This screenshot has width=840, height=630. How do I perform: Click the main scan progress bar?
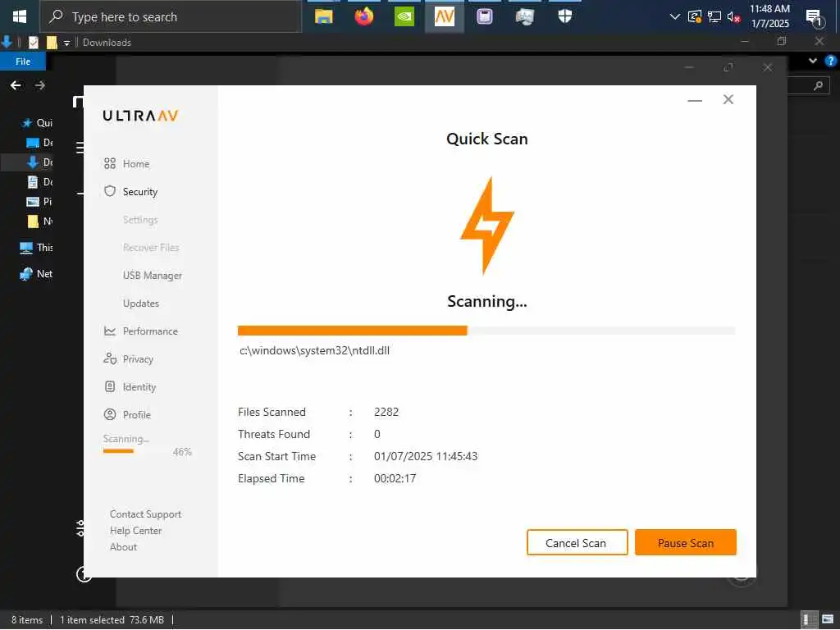coord(486,331)
